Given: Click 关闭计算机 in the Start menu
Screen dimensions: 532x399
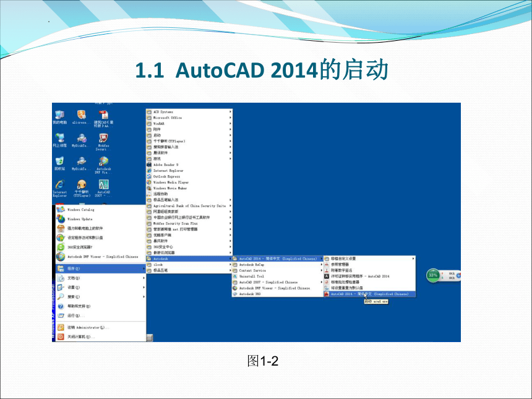Looking at the screenshot, I should point(101,337).
